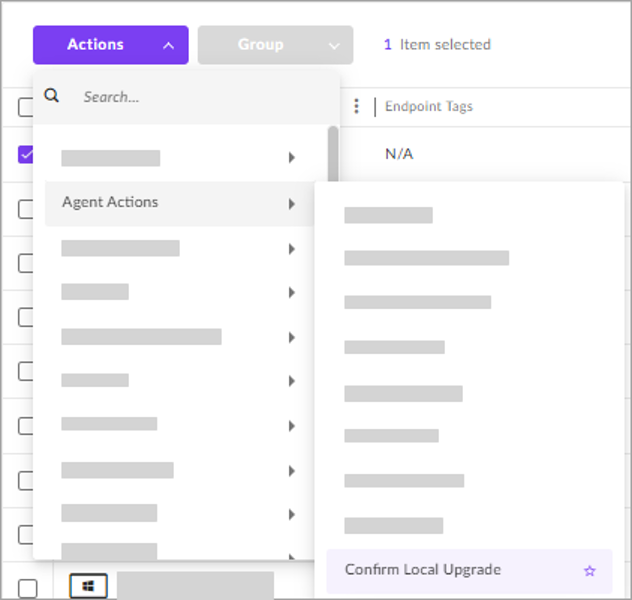Viewport: 632px width, 600px height.
Task: Click the chevron on the Group button
Action: pos(333,45)
